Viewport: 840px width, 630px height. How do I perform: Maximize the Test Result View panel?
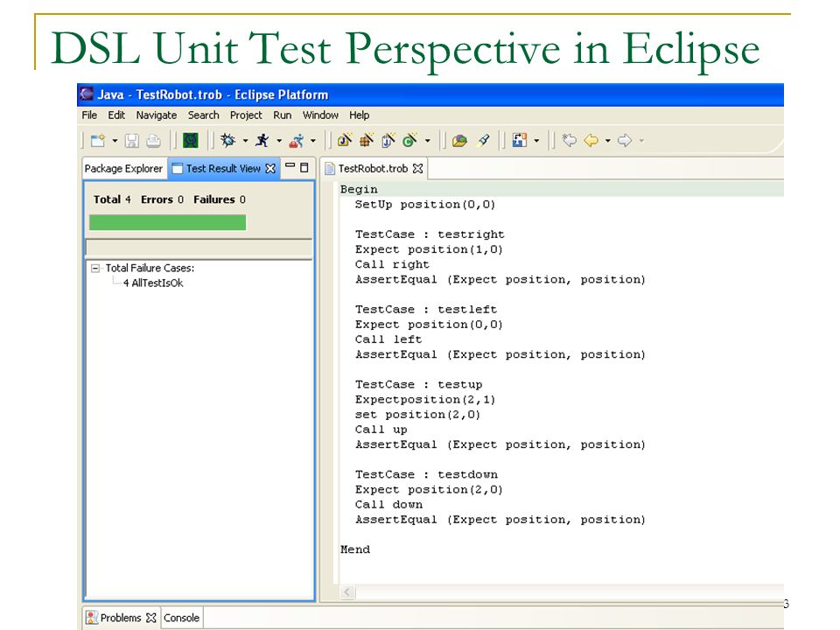(304, 167)
